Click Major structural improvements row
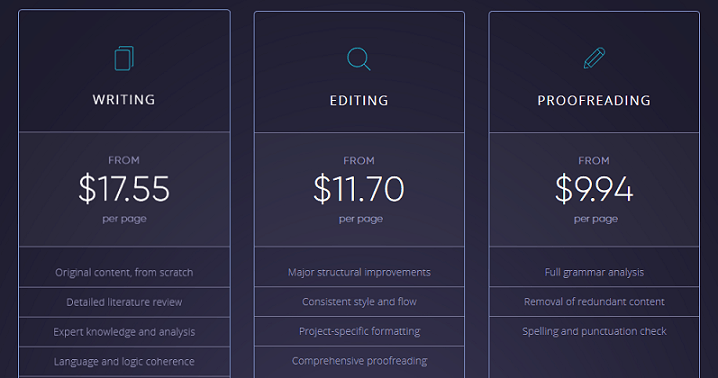The height and width of the screenshot is (378, 718). (359, 272)
